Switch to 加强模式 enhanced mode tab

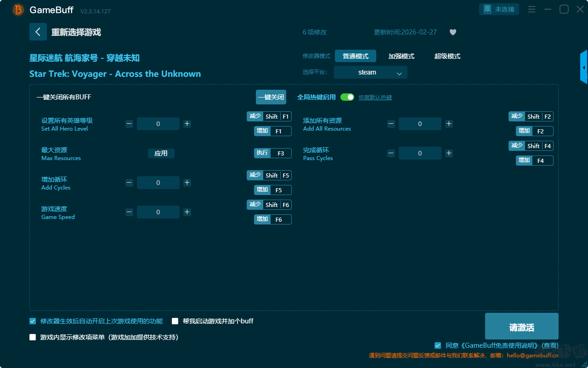click(x=401, y=56)
